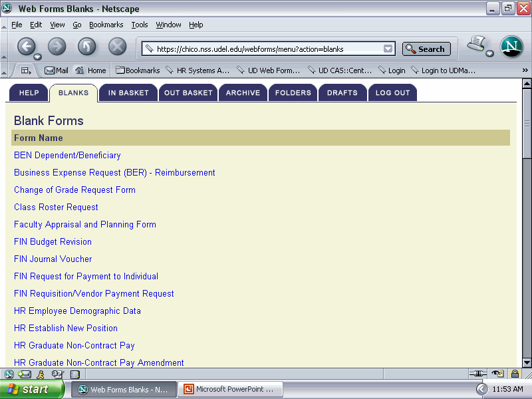Click the vertical scrollbar down arrow
The image size is (532, 399).
[527, 362]
